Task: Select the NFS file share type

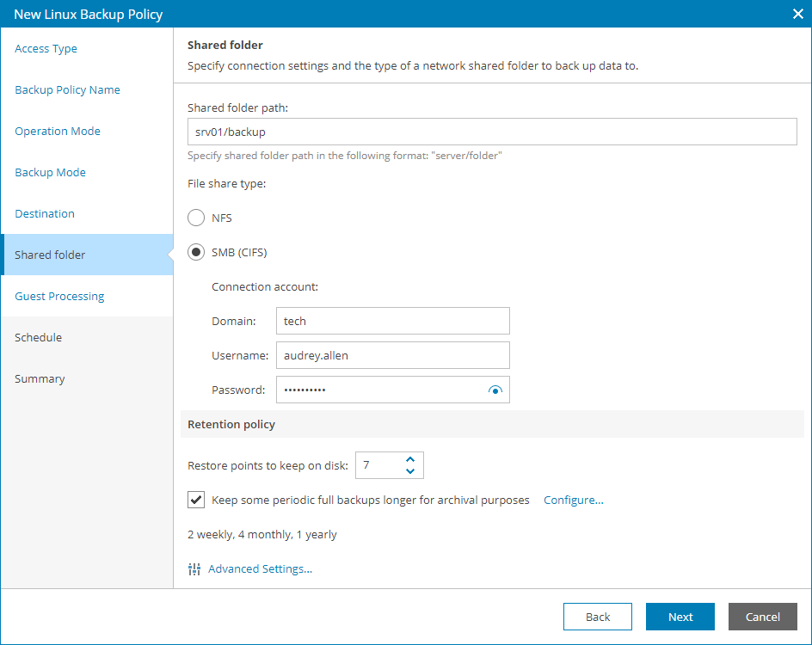Action: pyautogui.click(x=196, y=218)
